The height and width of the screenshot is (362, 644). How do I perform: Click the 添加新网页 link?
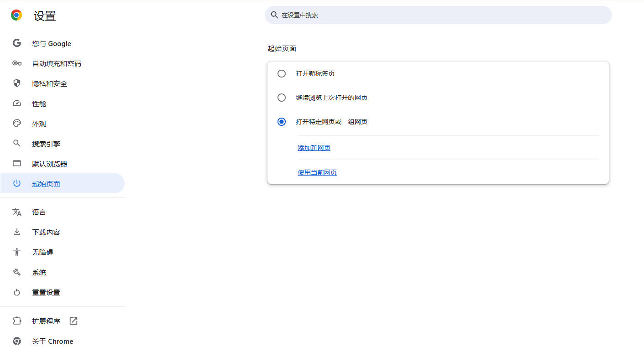tap(314, 148)
